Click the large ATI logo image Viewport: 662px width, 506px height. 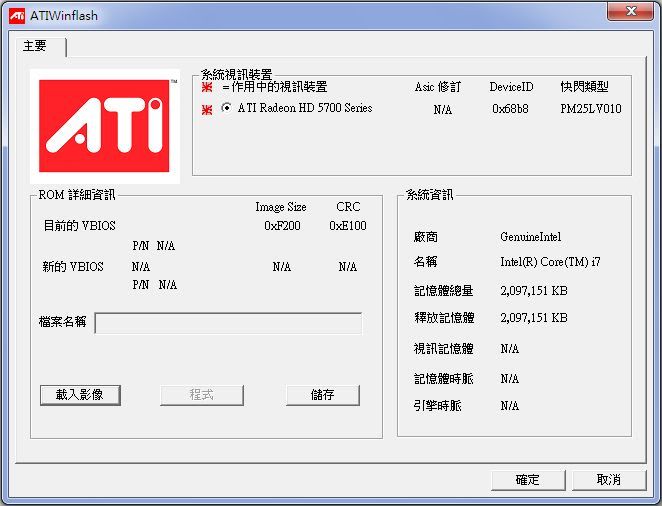(x=105, y=126)
